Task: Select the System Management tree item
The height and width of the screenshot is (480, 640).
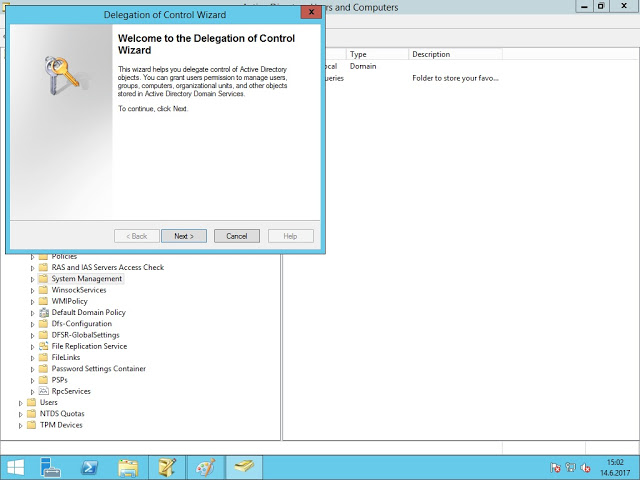Action: 86,279
